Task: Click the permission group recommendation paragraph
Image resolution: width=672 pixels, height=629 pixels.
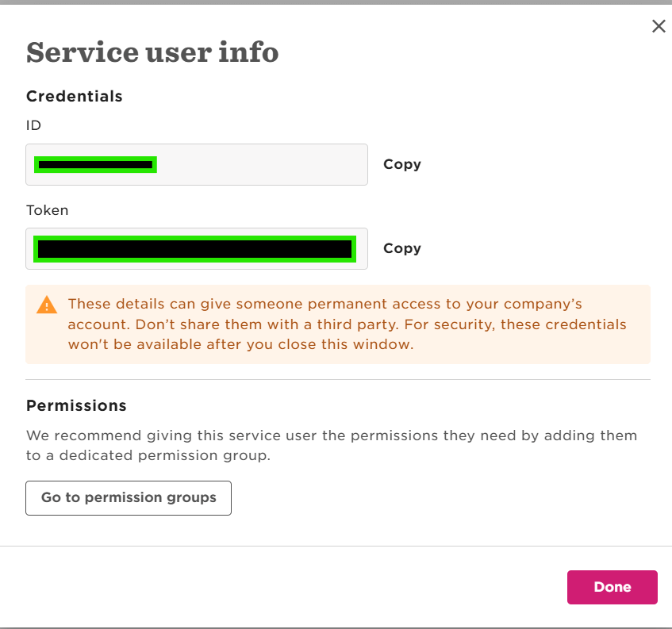Action: [332, 445]
